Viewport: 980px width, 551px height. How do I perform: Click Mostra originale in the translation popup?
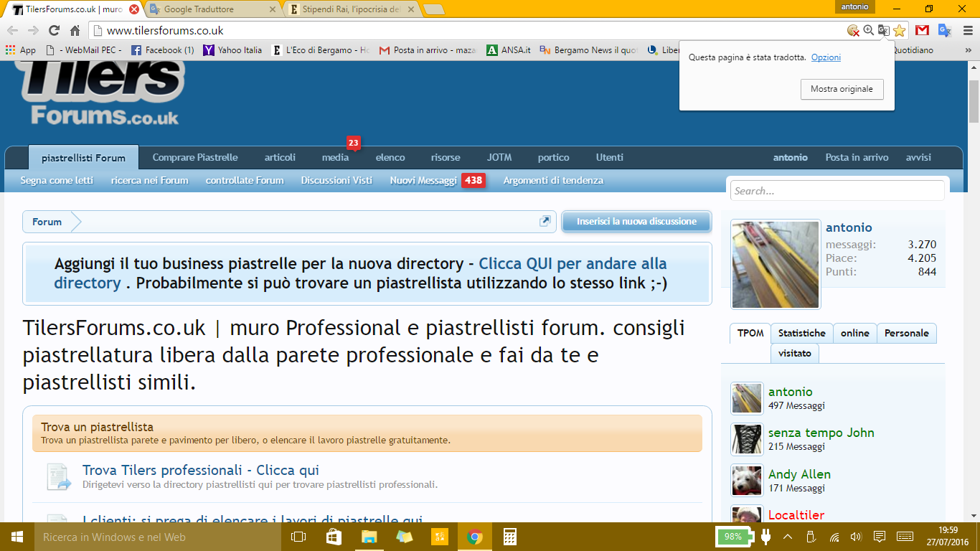point(842,89)
